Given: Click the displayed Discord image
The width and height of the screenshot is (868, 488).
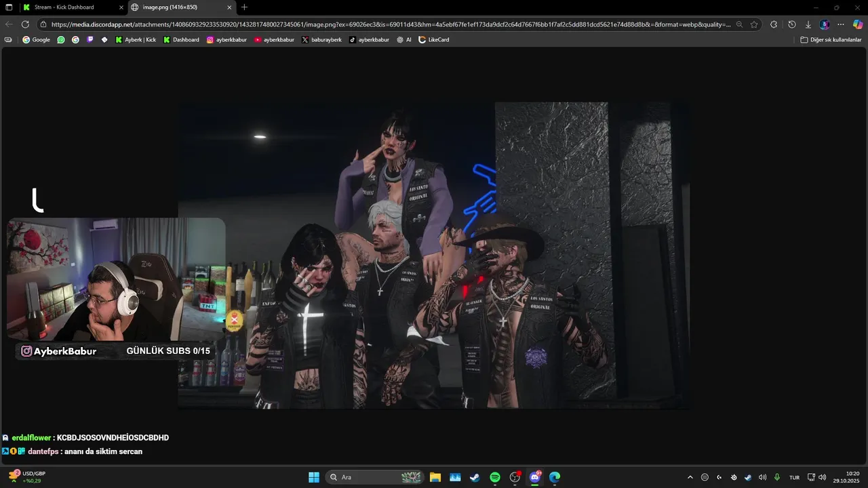Looking at the screenshot, I should [x=434, y=255].
